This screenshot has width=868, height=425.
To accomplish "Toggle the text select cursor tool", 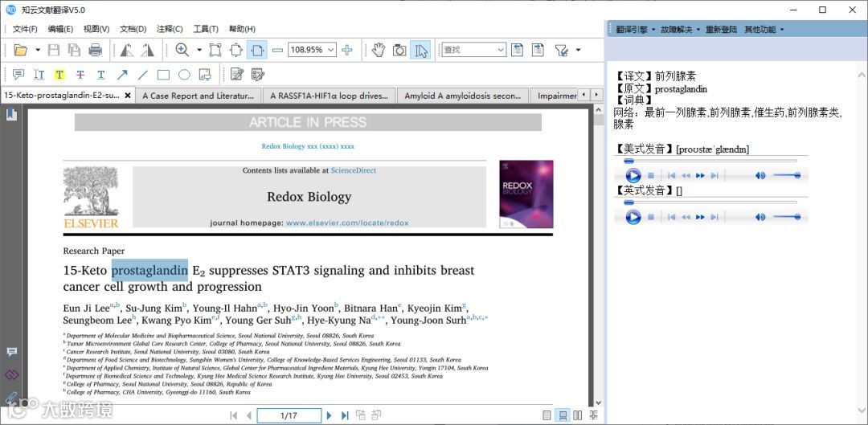I will pyautogui.click(x=420, y=51).
